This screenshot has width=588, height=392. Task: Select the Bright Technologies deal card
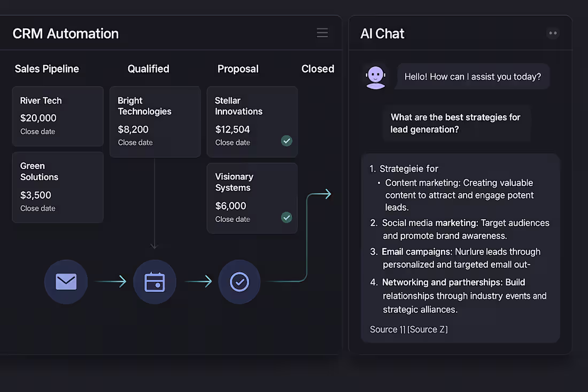tap(154, 121)
